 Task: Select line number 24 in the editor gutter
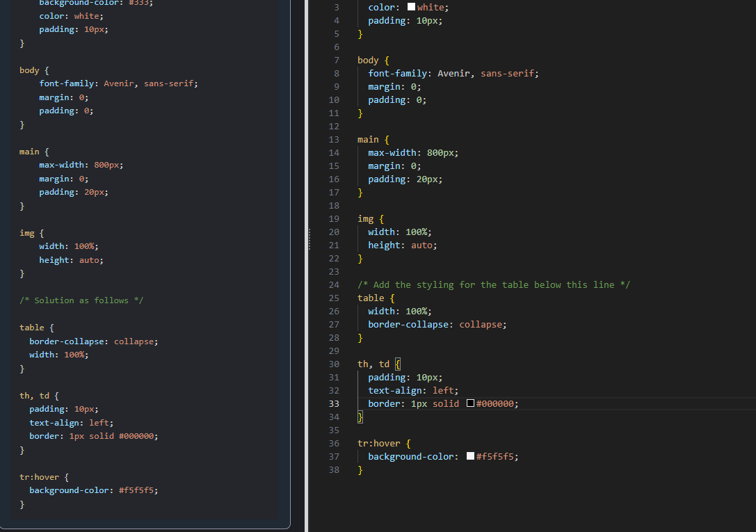click(334, 285)
